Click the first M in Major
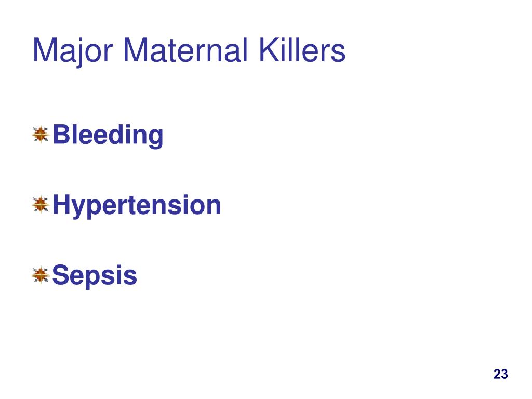This screenshot has width=532, height=399. click(x=45, y=50)
